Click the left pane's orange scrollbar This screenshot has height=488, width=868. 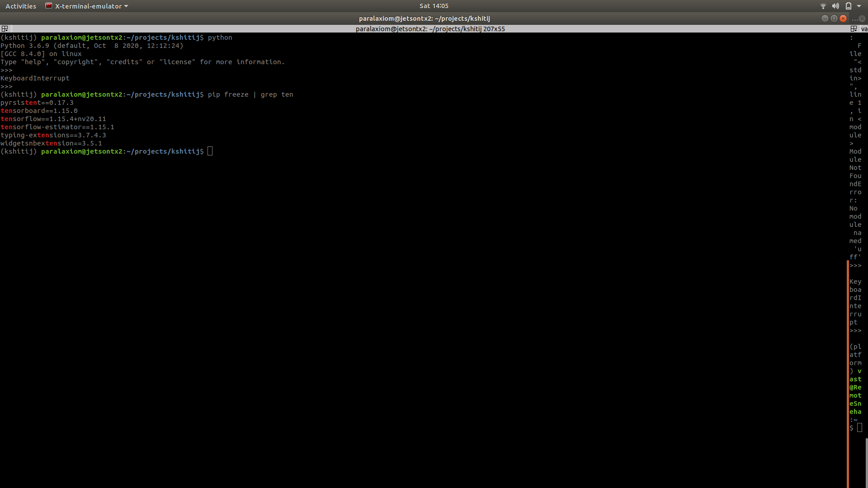coord(848,374)
